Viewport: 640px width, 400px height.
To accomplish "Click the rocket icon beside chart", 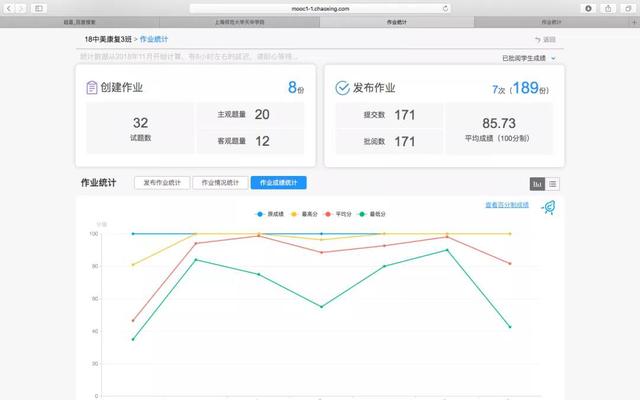I will (x=549, y=207).
